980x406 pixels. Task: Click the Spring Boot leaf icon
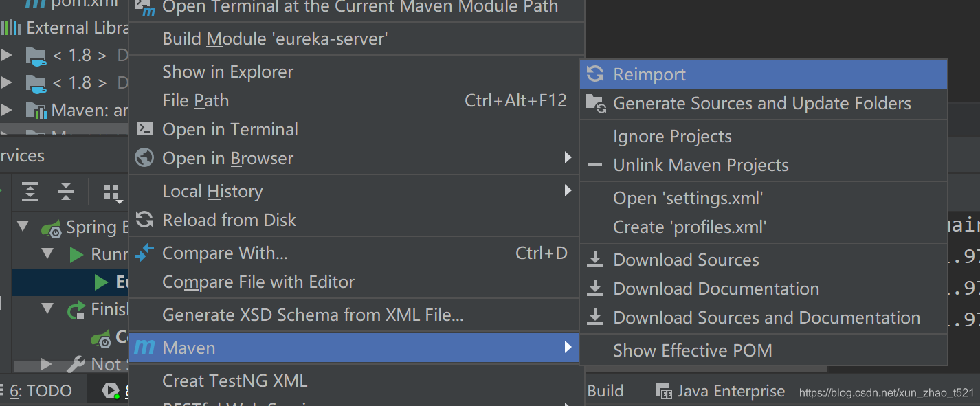[52, 228]
